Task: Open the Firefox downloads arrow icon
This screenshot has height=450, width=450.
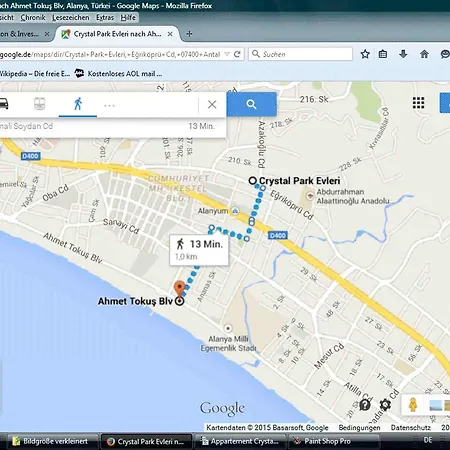Action: (x=403, y=54)
